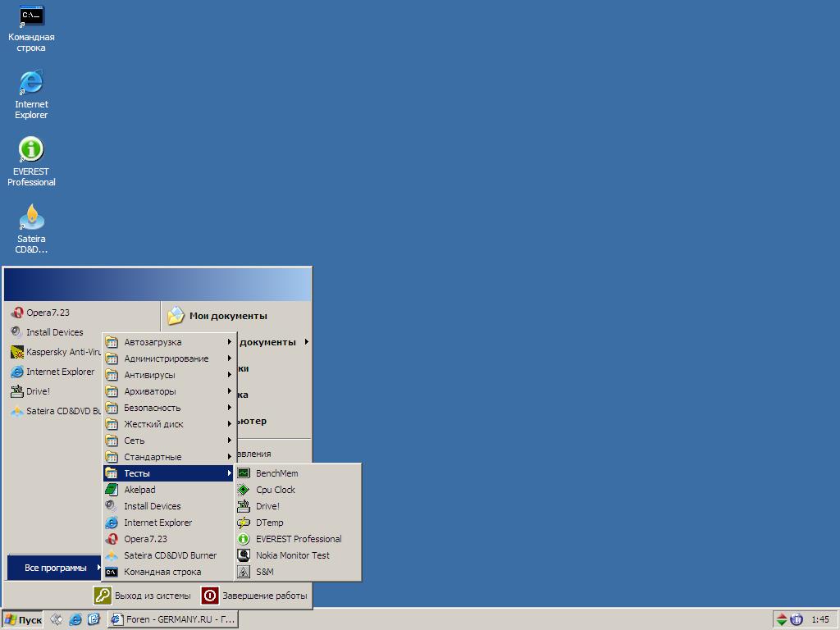
Task: Click the red-green arrows tray icon
Action: pyautogui.click(x=782, y=619)
